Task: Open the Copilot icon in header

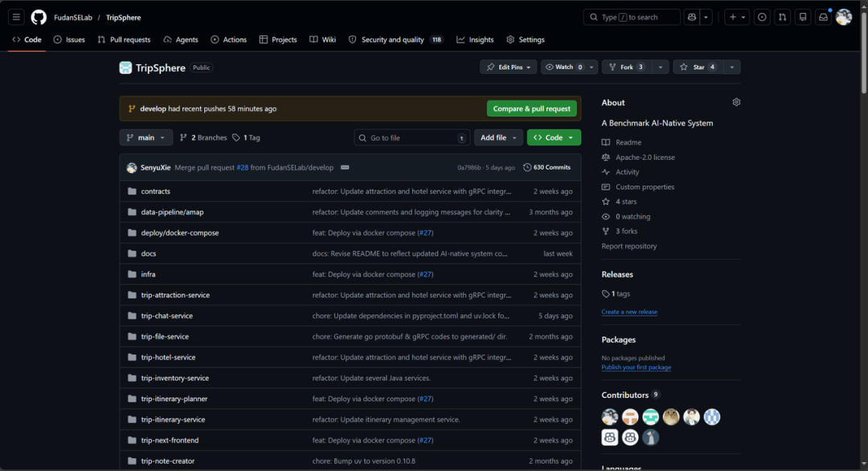Action: click(x=692, y=17)
